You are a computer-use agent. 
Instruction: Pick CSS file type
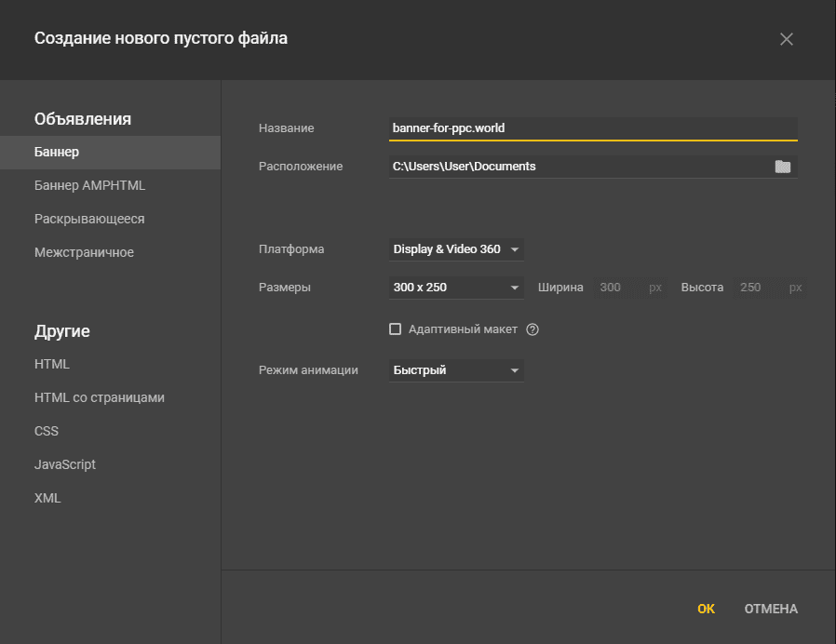point(47,431)
